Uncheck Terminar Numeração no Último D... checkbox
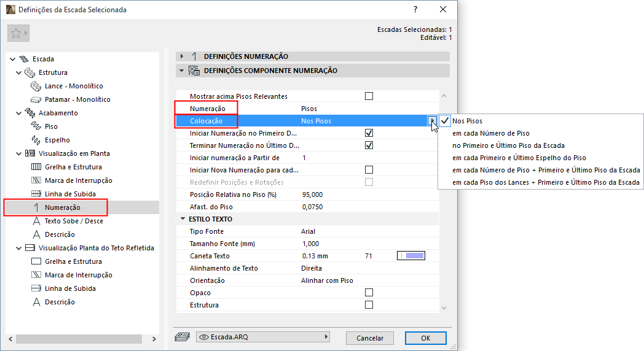The height and width of the screenshot is (351, 644). tap(369, 145)
